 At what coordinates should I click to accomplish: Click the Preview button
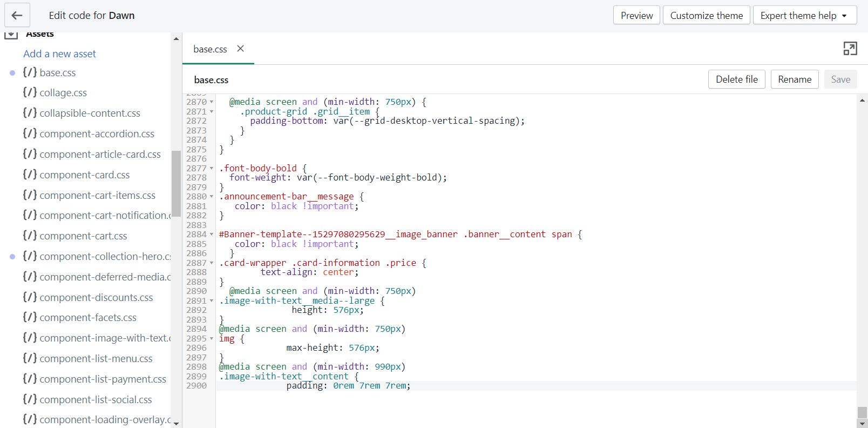click(x=636, y=16)
